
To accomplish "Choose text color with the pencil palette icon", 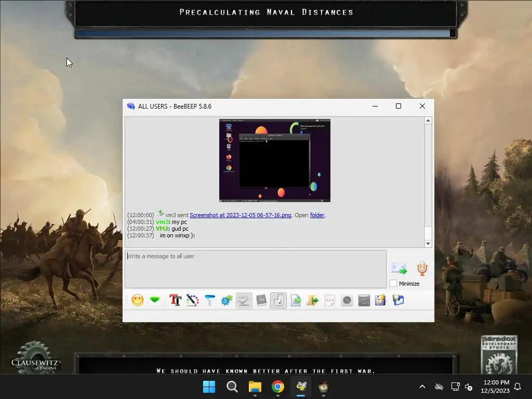I will 193,300.
